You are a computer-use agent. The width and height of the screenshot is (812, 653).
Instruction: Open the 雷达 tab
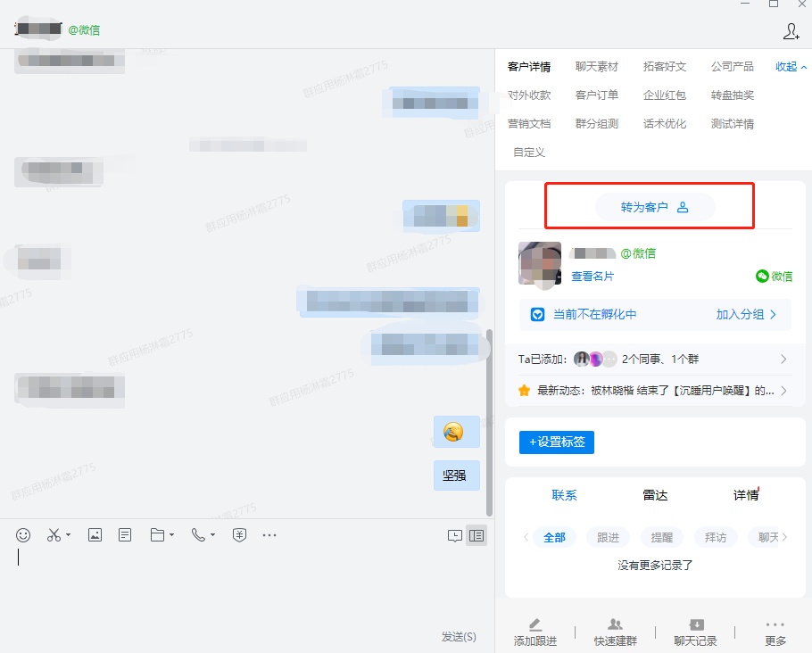(655, 495)
